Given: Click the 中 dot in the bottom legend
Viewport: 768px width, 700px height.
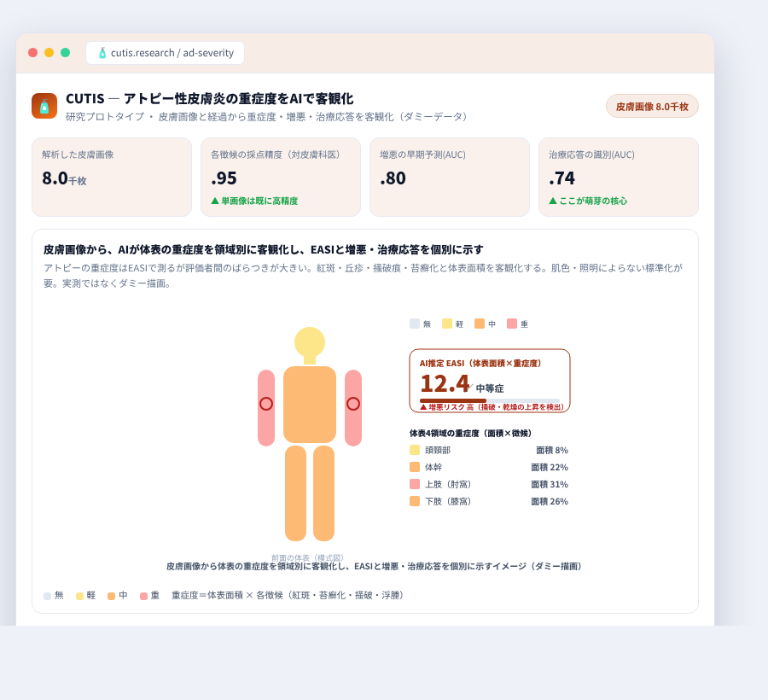Looking at the screenshot, I should coord(111,596).
